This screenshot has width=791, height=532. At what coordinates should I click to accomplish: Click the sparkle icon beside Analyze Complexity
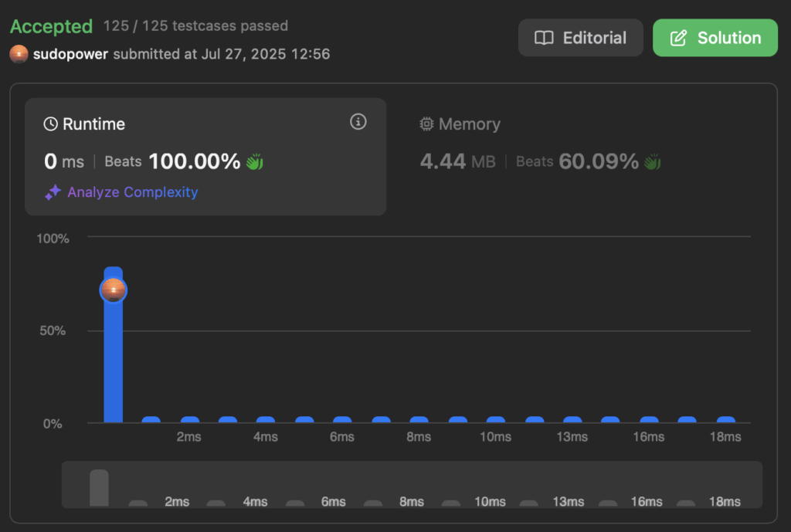click(53, 192)
